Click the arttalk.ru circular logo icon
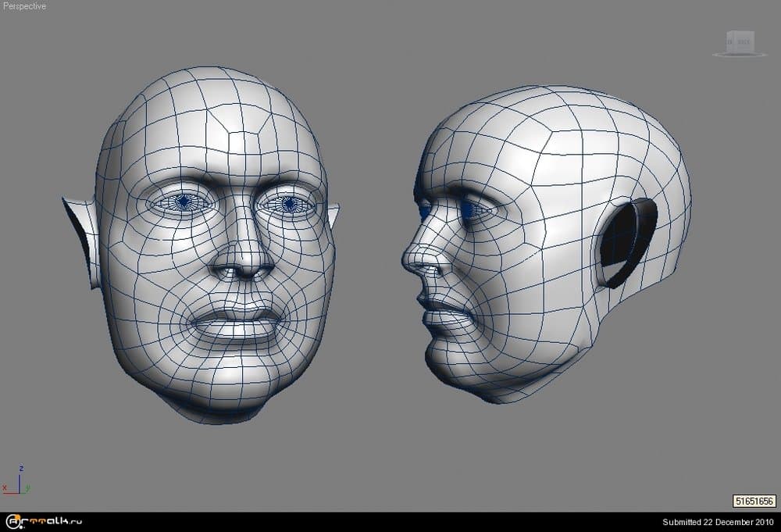Viewport: 781px width, 532px height. coord(13,522)
